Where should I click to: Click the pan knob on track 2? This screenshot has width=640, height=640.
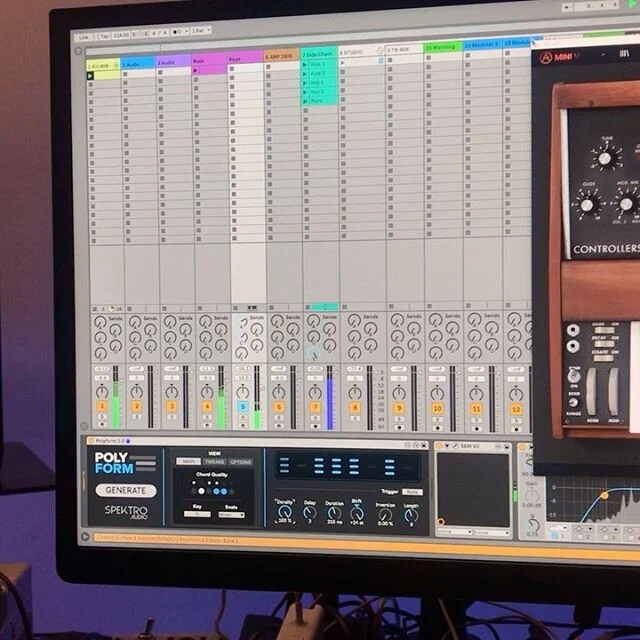(137, 392)
